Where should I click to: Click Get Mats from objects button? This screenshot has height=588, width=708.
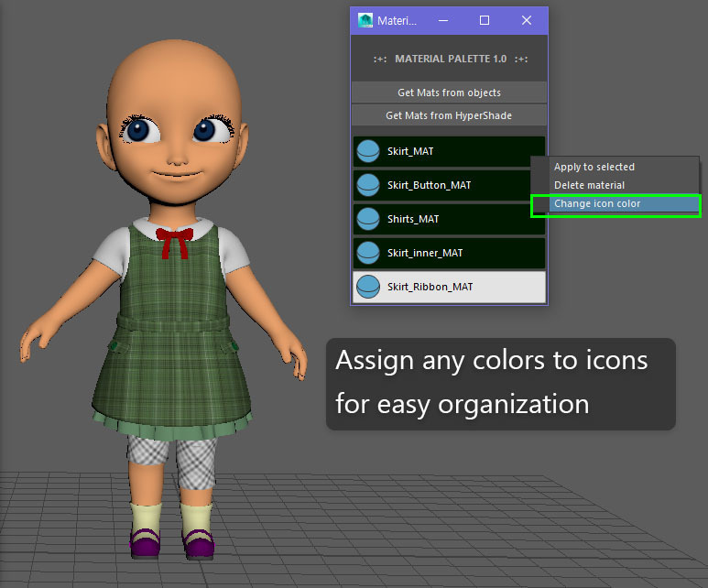(449, 93)
